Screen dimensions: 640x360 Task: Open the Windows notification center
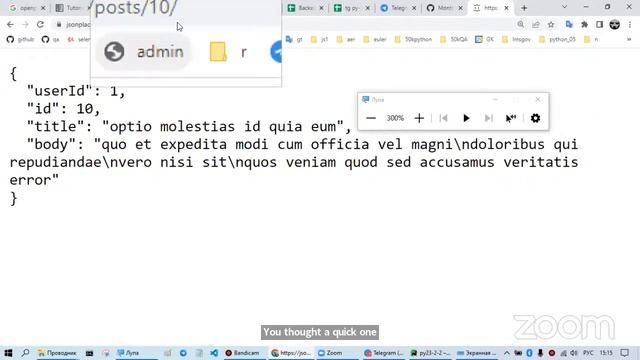tap(625, 353)
